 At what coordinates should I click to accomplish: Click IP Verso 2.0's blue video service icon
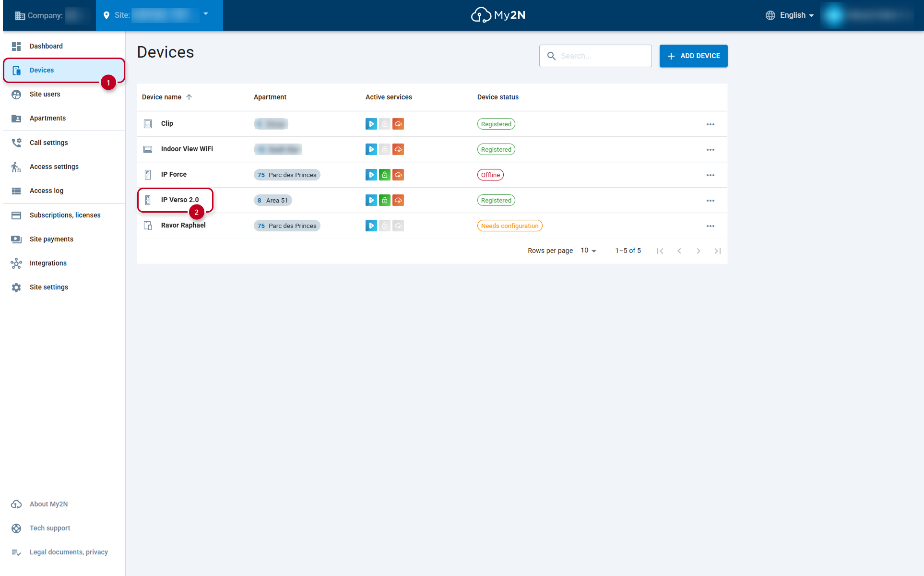(x=371, y=200)
